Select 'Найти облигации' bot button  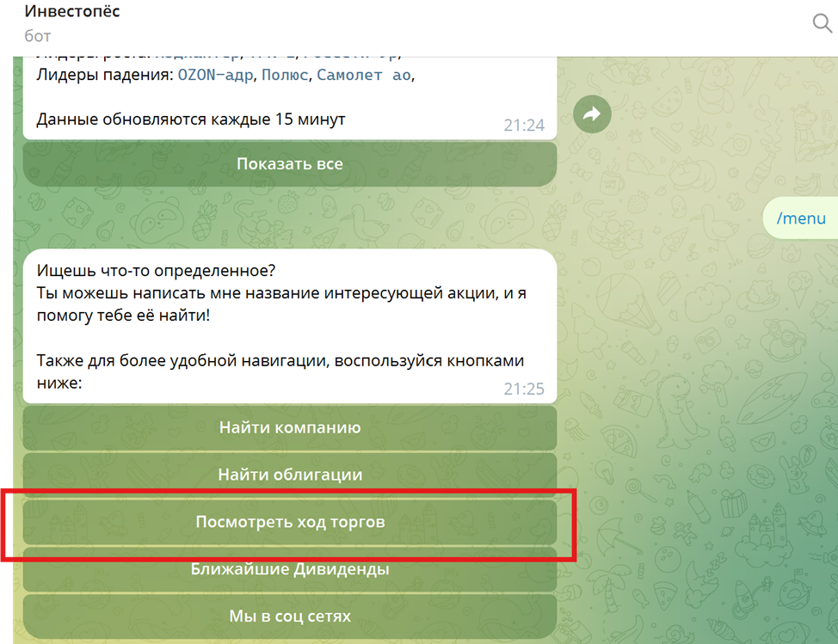(x=290, y=475)
